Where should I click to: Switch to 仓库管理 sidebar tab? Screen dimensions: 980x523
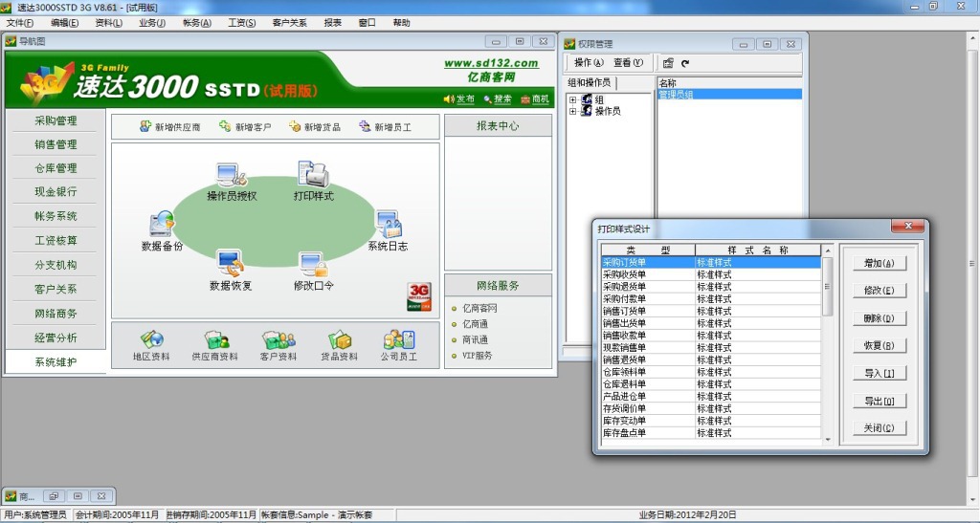tap(56, 168)
